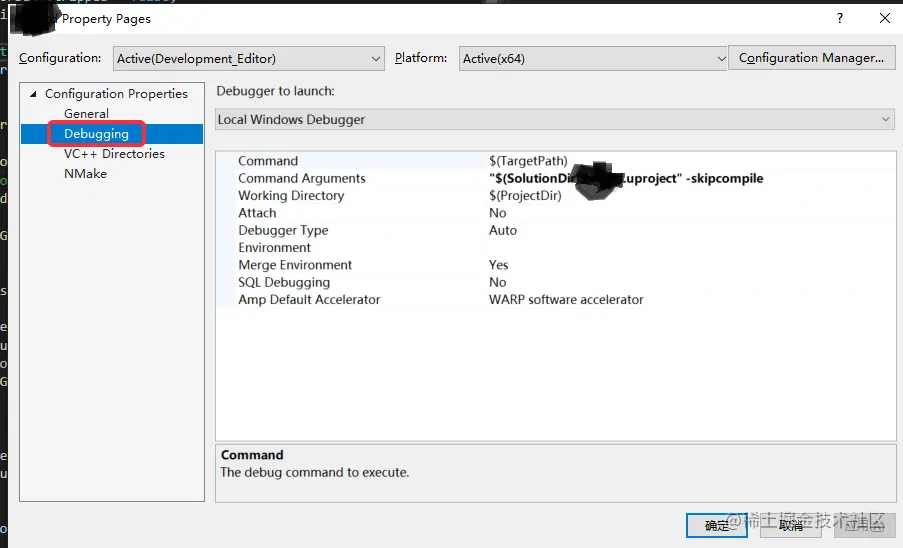Screen dimensions: 903x548
Task: Click the question mark help button
Action: click(x=840, y=18)
